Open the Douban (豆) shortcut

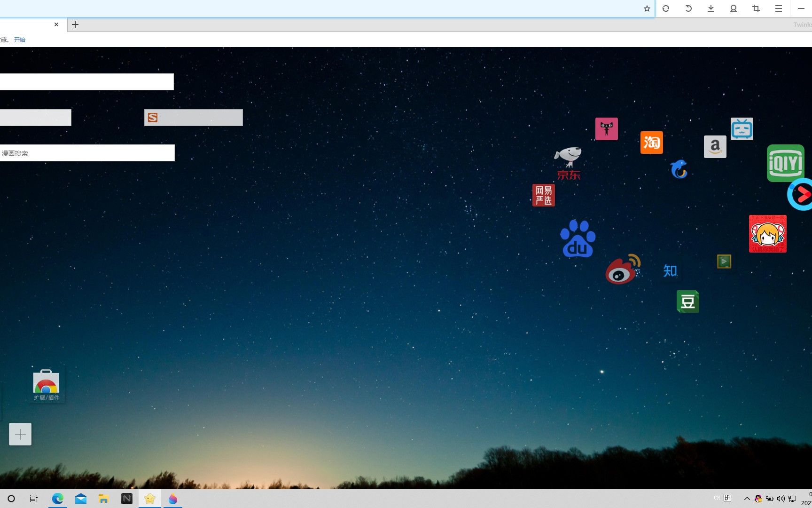[x=687, y=302]
